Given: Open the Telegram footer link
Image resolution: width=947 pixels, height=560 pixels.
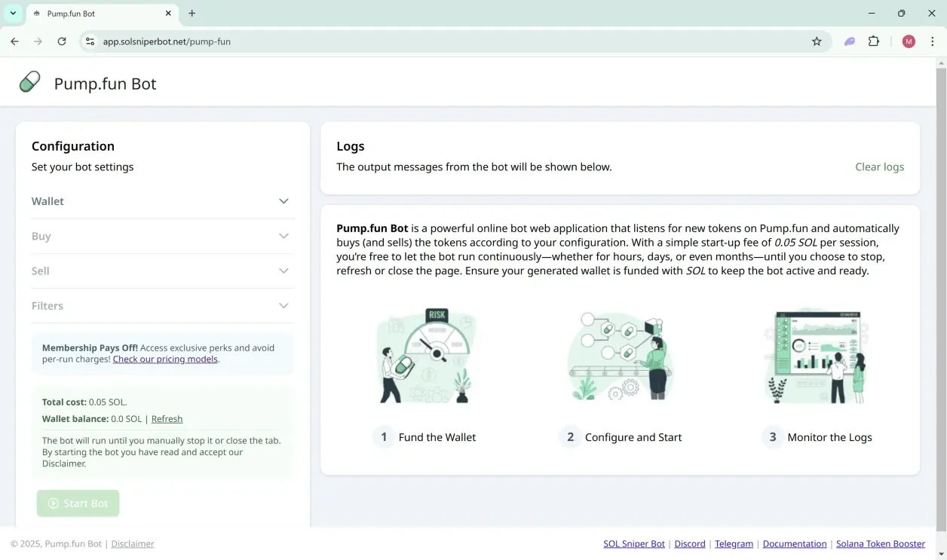Looking at the screenshot, I should coord(734,543).
